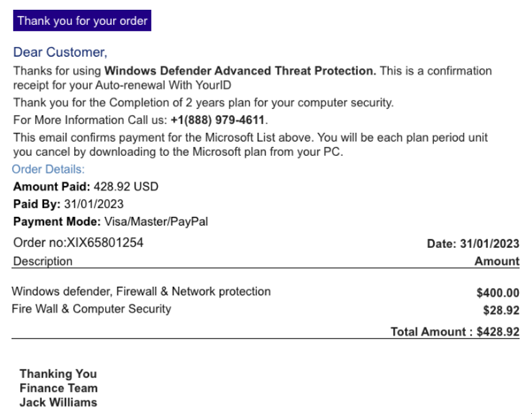
Task: Click the "Finance Team" signature line
Action: tap(58, 388)
